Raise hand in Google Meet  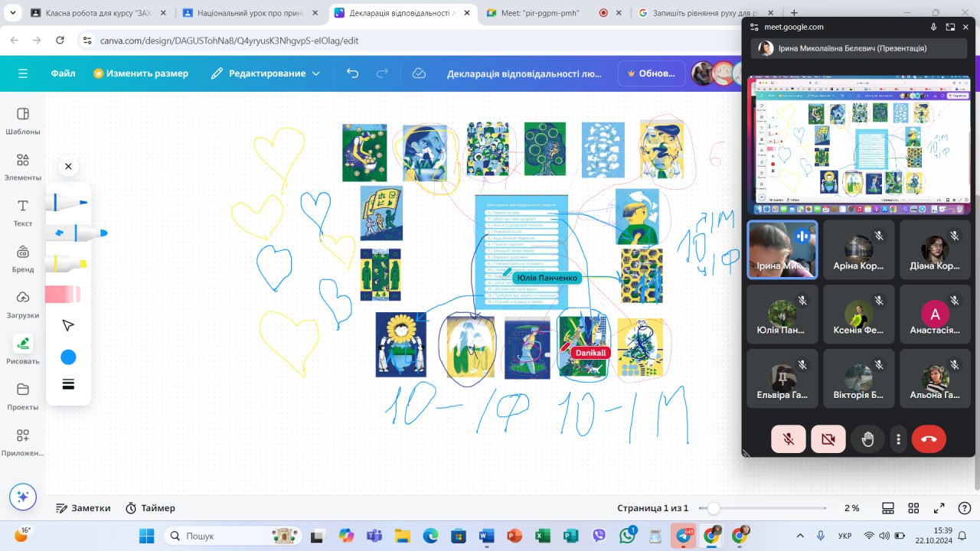tap(867, 439)
